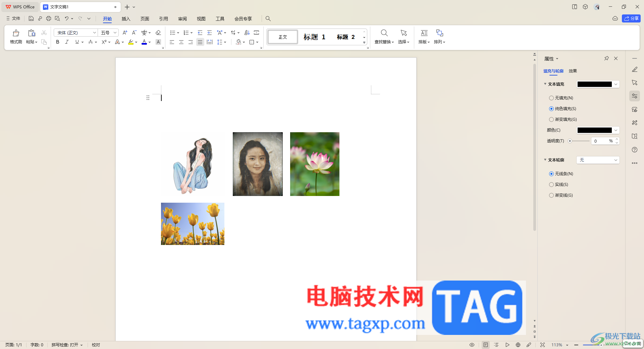
Task: Click the help question mark sidebar icon
Action: click(x=634, y=150)
